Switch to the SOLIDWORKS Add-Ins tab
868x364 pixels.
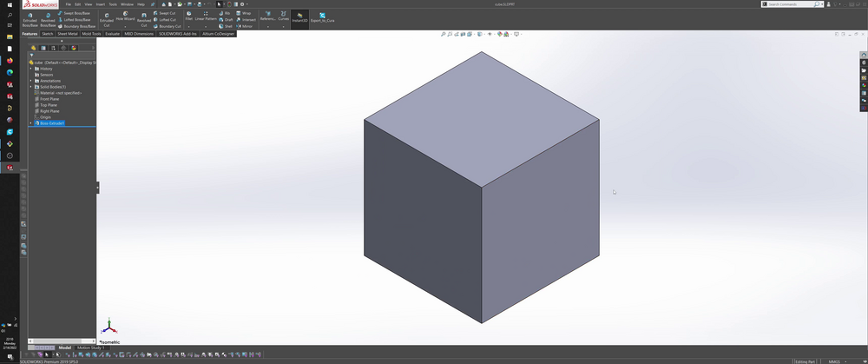coord(178,34)
